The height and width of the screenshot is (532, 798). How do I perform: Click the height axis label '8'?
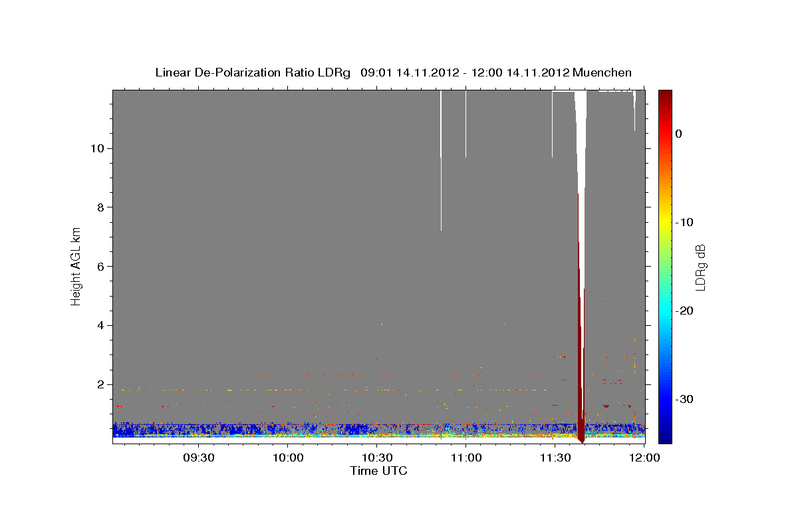click(100, 207)
